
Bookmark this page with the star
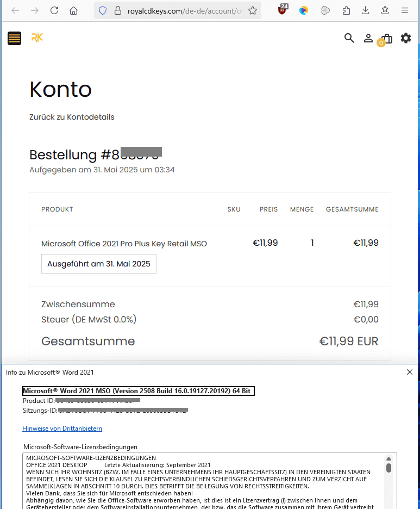coord(252,10)
